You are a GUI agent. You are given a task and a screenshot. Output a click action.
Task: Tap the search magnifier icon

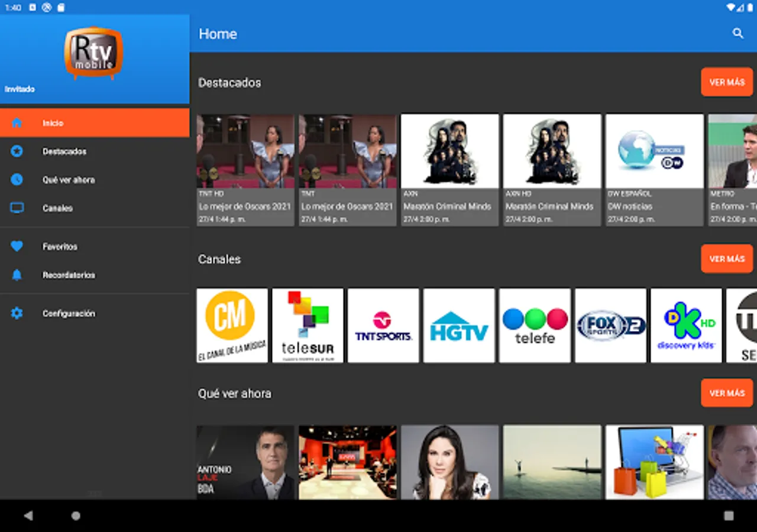[x=737, y=34]
